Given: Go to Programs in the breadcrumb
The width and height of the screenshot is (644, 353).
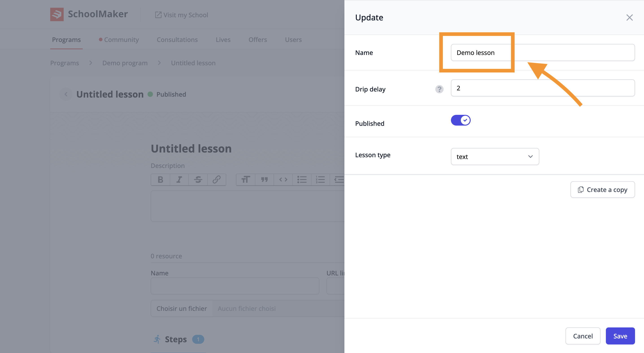Looking at the screenshot, I should [x=65, y=63].
